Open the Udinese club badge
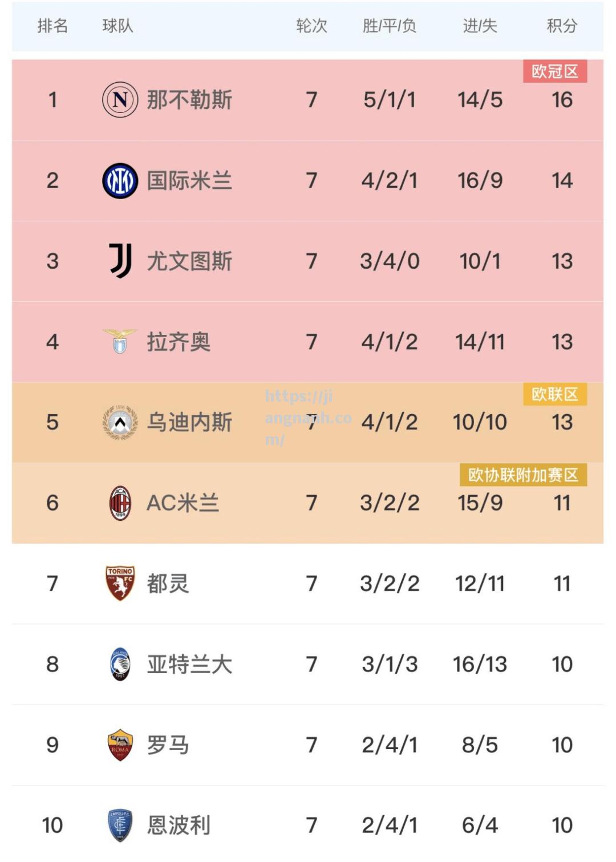This screenshot has height=862, width=616. (120, 422)
